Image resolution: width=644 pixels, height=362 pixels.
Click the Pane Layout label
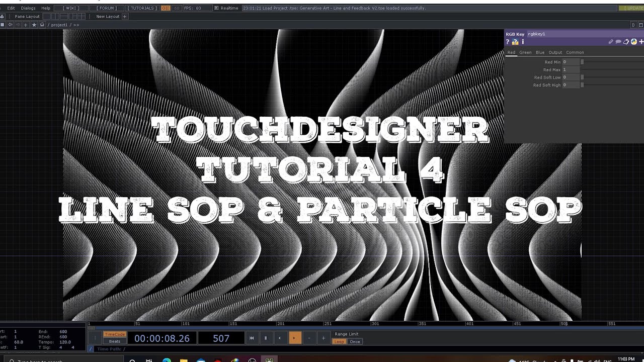point(27,17)
